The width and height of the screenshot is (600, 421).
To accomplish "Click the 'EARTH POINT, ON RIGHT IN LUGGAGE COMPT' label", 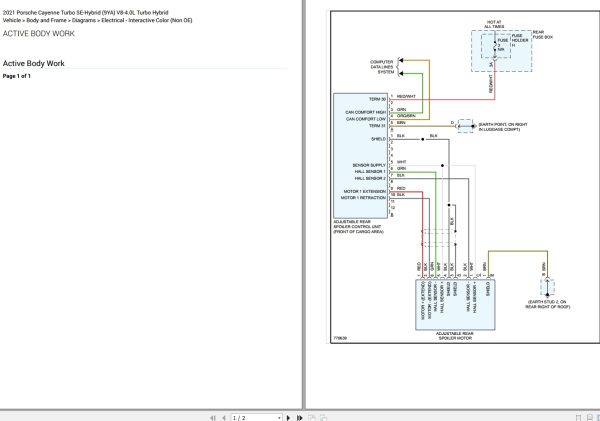I will (503, 127).
